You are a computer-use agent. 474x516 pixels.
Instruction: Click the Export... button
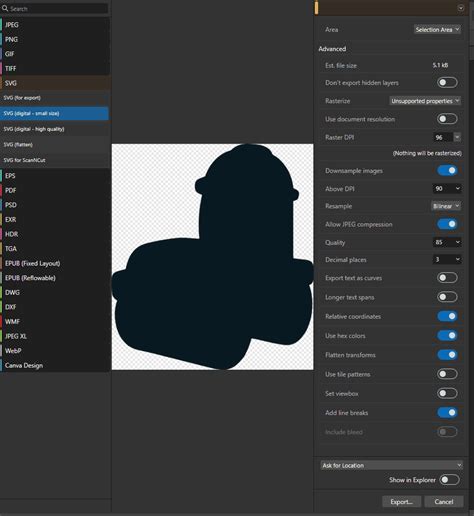click(401, 502)
